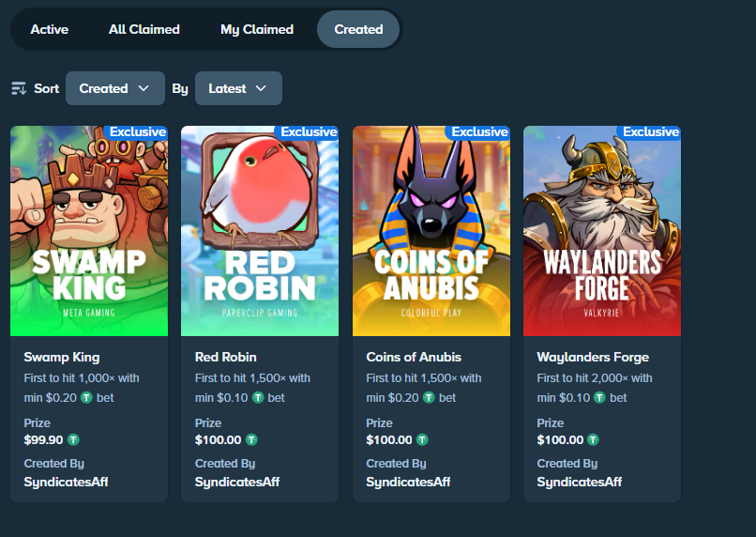
Task: Click Red Robin's $100.00 prize amount
Action: point(218,440)
